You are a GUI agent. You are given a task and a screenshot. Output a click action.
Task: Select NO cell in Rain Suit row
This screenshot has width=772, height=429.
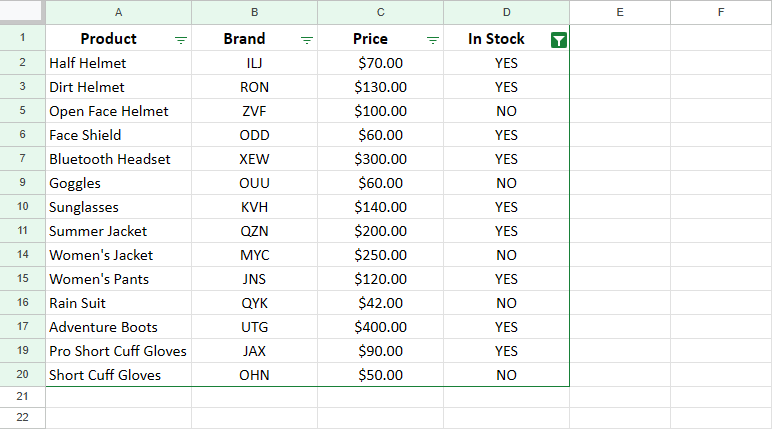point(506,303)
